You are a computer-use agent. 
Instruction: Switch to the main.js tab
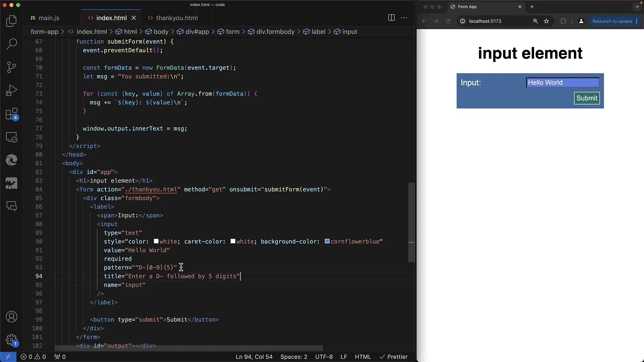(x=49, y=18)
